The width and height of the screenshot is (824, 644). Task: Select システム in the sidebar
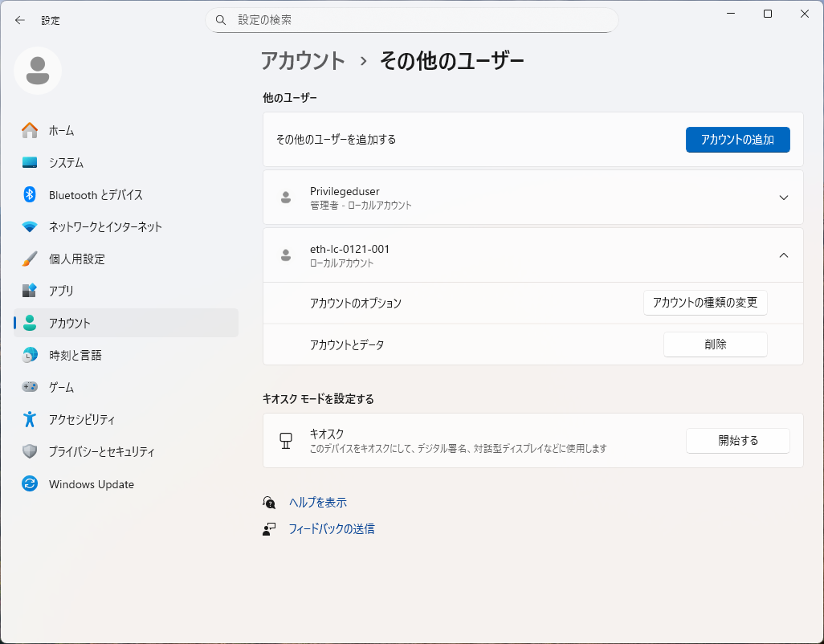point(66,162)
